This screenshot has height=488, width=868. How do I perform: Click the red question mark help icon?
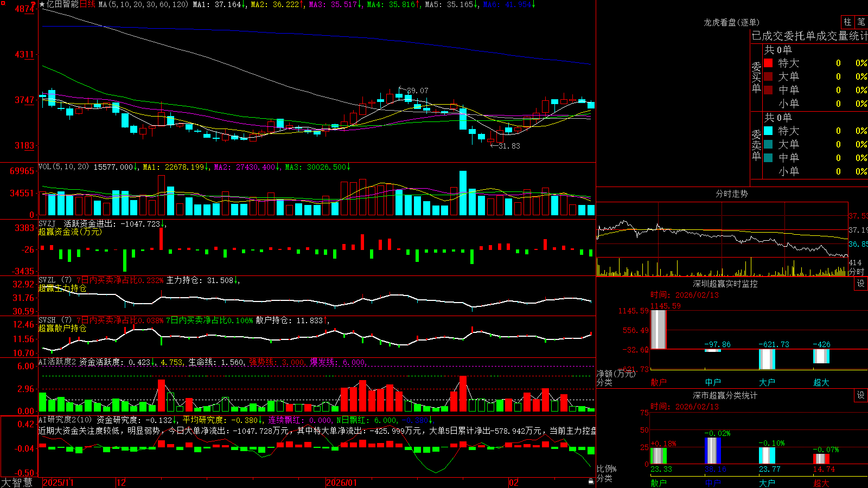[33, 4]
